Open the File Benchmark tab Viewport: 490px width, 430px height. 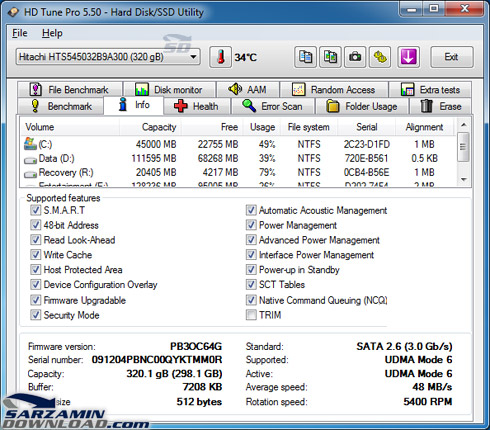tap(70, 89)
